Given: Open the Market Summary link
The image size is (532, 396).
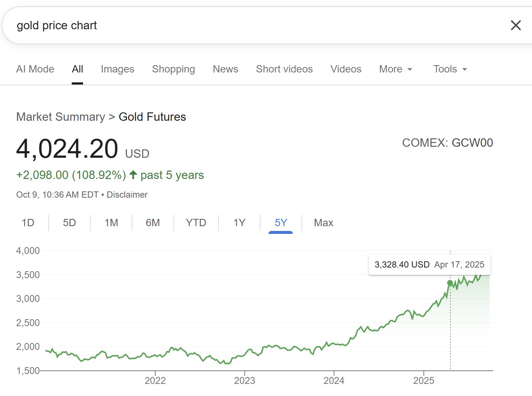Looking at the screenshot, I should [x=61, y=117].
